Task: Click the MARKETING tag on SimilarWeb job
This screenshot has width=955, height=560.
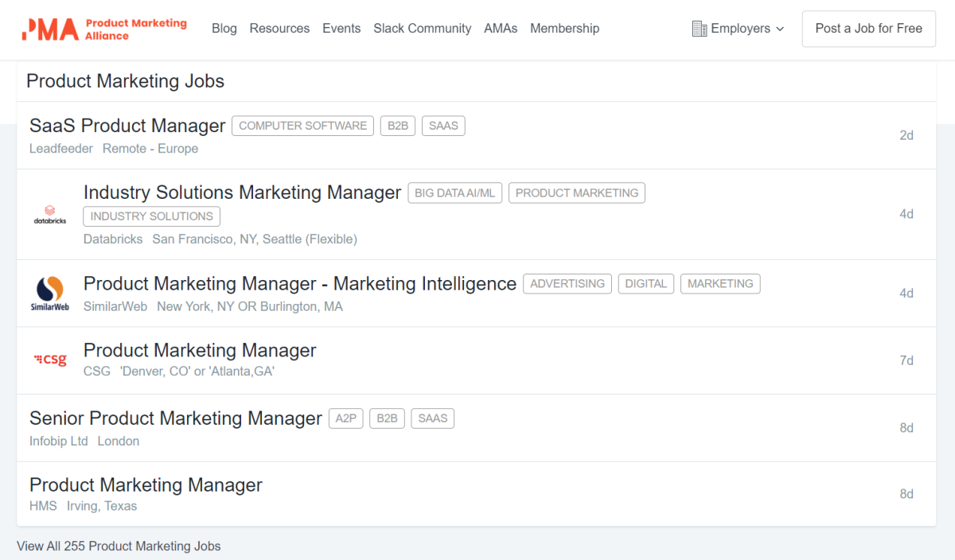Action: pyautogui.click(x=720, y=283)
